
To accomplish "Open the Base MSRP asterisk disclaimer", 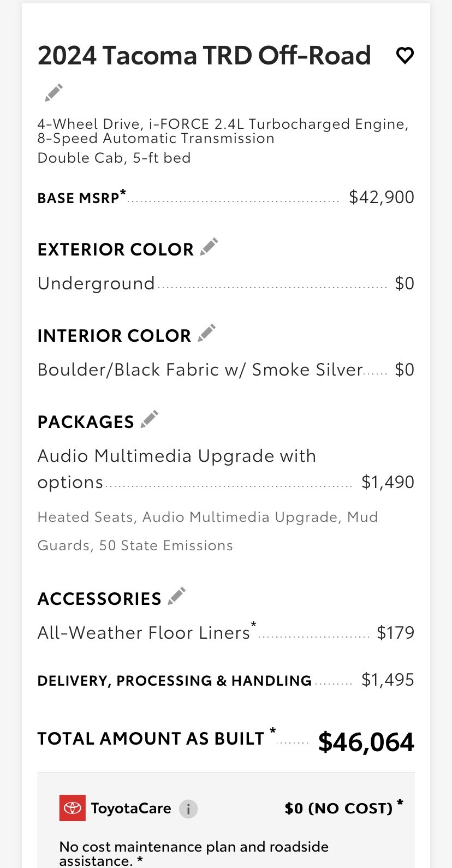I will (123, 192).
